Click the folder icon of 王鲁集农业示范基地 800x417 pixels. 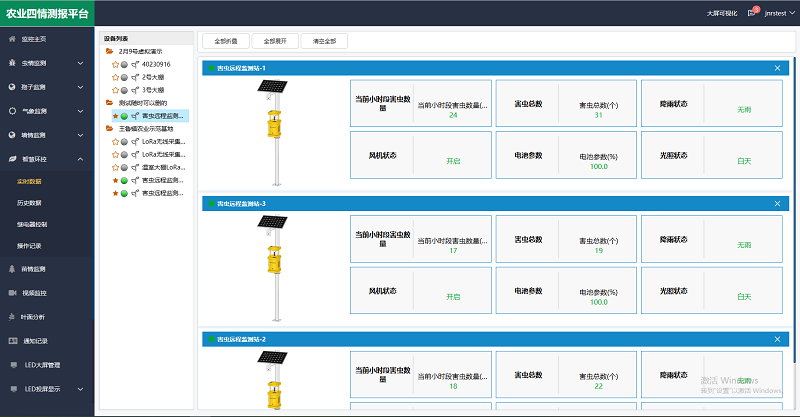tap(109, 128)
